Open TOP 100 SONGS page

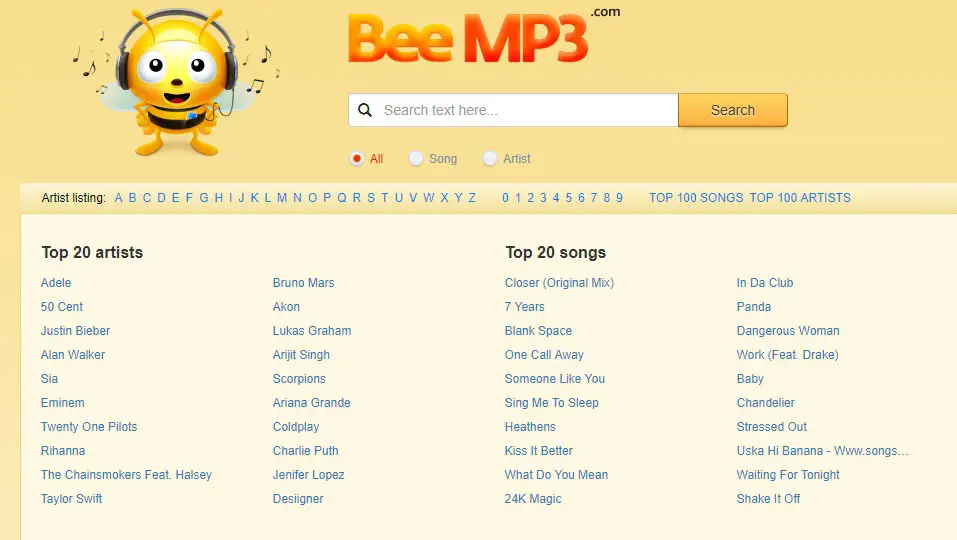click(696, 198)
